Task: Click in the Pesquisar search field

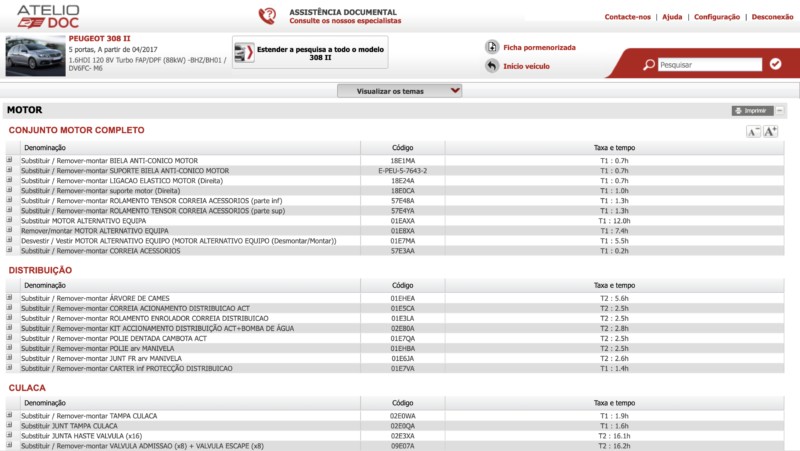Action: tap(710, 64)
